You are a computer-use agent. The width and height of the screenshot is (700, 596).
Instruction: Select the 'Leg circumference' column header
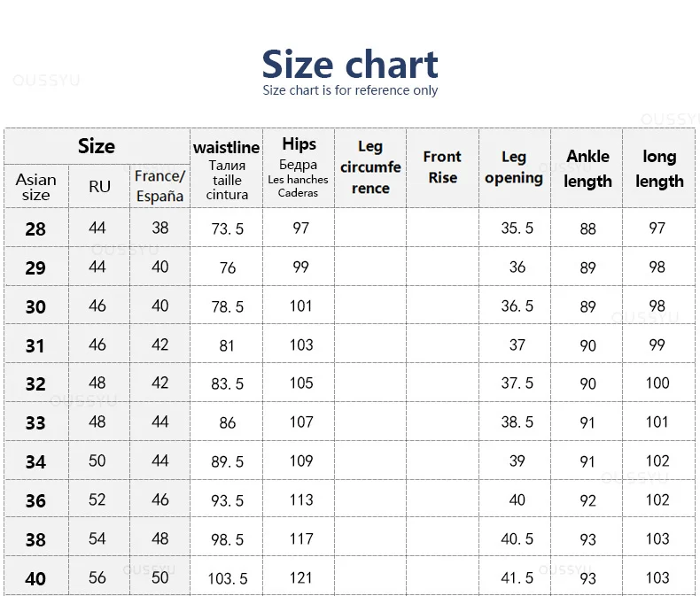[370, 168]
